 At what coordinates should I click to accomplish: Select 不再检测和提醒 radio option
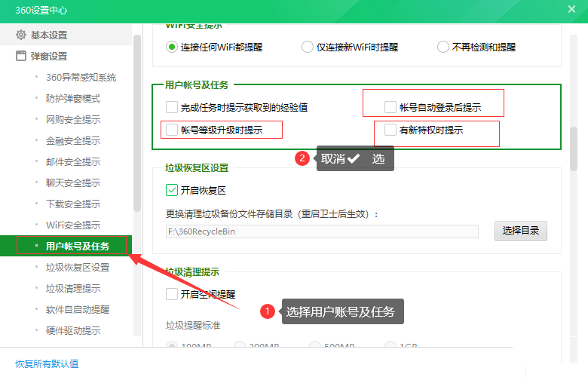click(443, 48)
